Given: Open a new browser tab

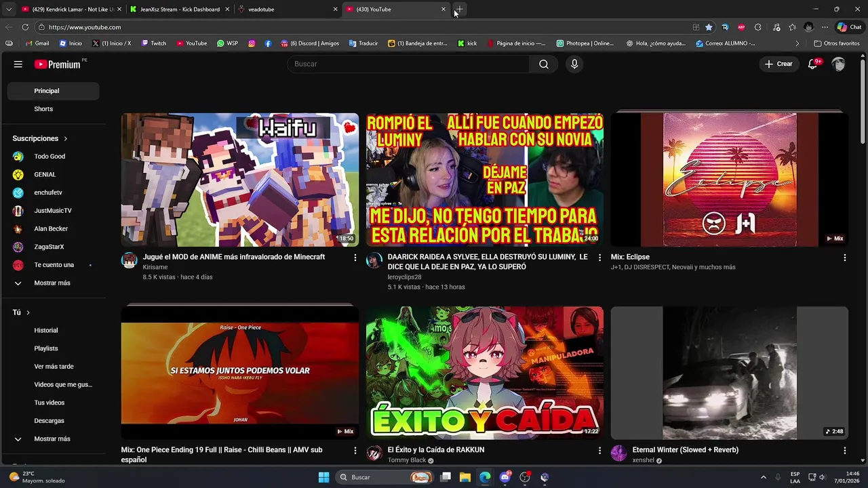Looking at the screenshot, I should 459,9.
